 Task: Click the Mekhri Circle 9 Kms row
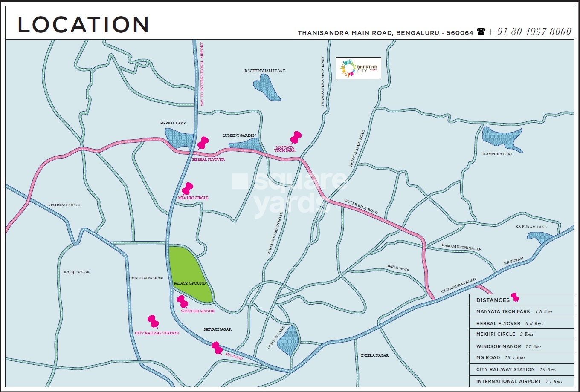pyautogui.click(x=522, y=334)
